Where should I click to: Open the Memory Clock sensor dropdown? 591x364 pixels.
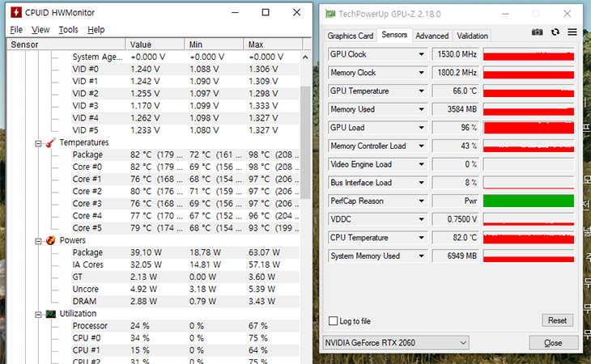[x=421, y=73]
